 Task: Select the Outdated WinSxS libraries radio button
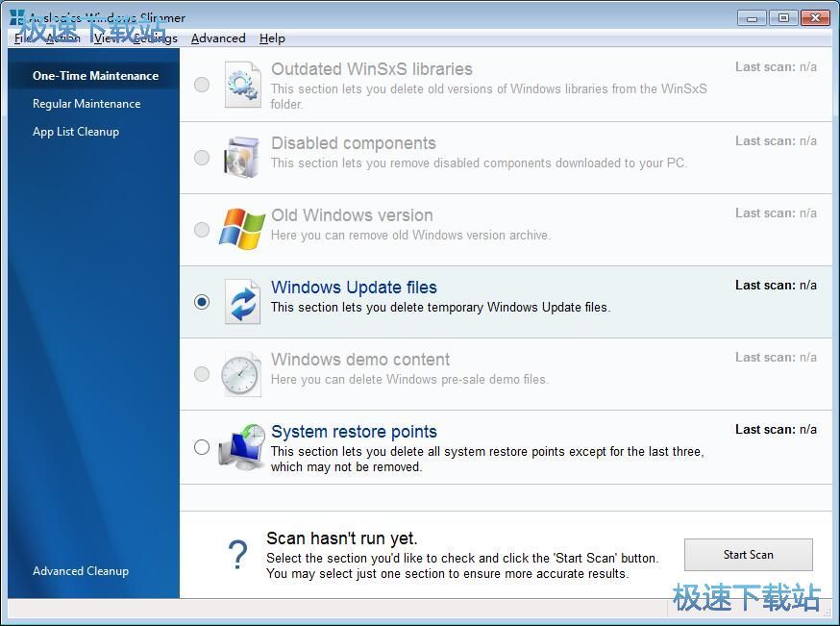coord(202,85)
